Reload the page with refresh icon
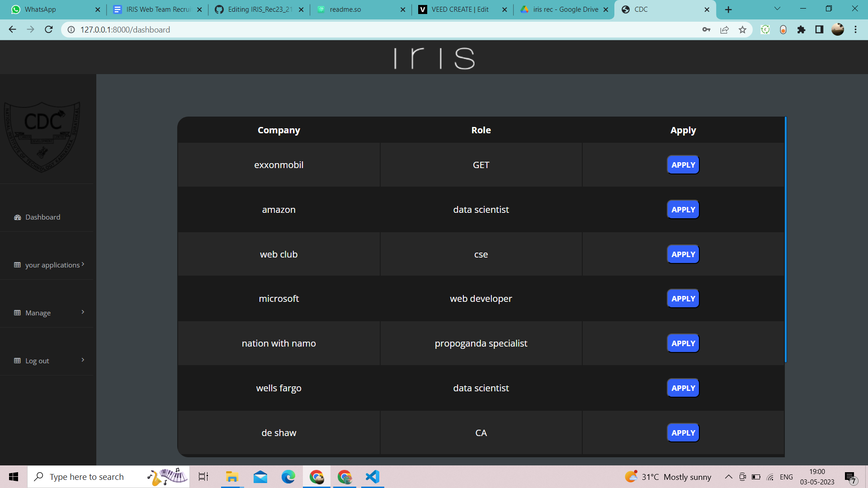The height and width of the screenshot is (488, 868). click(x=49, y=30)
